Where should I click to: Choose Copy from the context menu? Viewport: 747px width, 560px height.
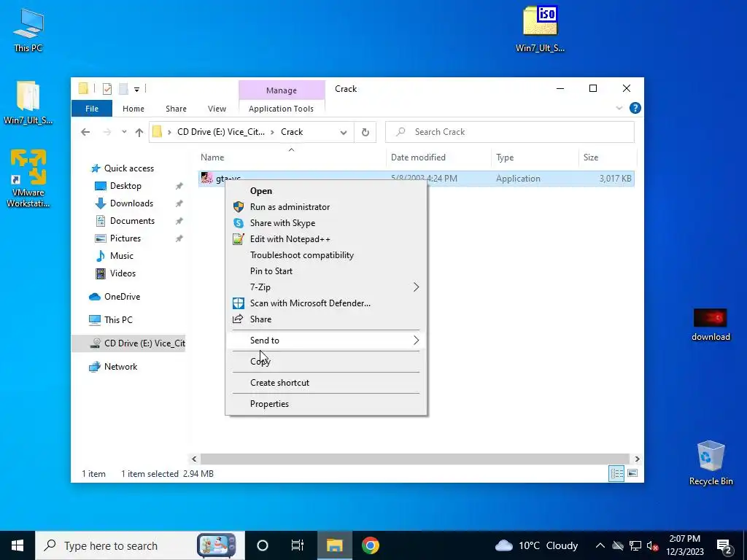click(x=326, y=362)
